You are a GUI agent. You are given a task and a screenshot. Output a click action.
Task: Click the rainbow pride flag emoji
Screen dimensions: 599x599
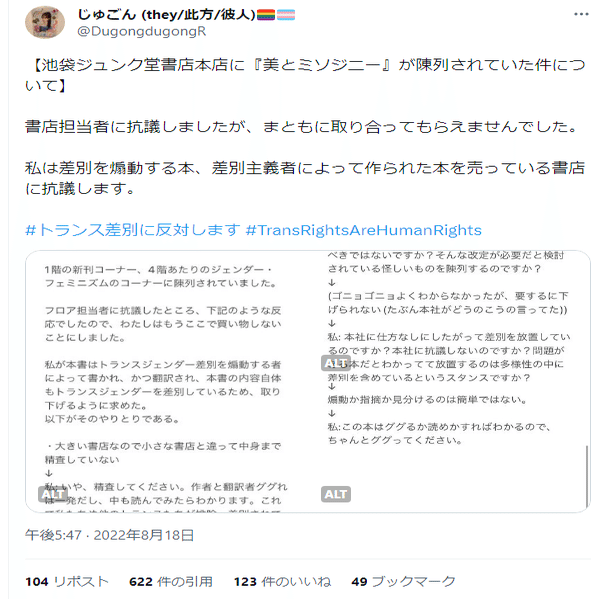point(266,15)
